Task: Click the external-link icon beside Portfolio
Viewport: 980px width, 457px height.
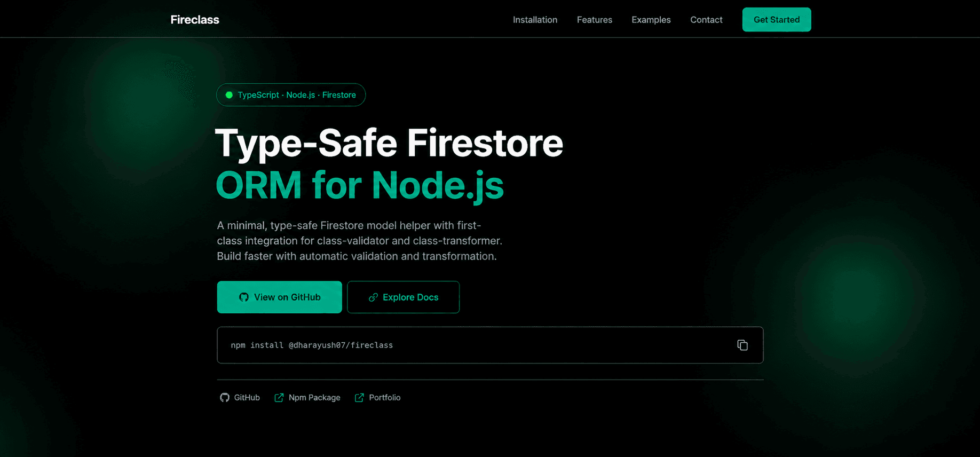Action: [x=359, y=397]
